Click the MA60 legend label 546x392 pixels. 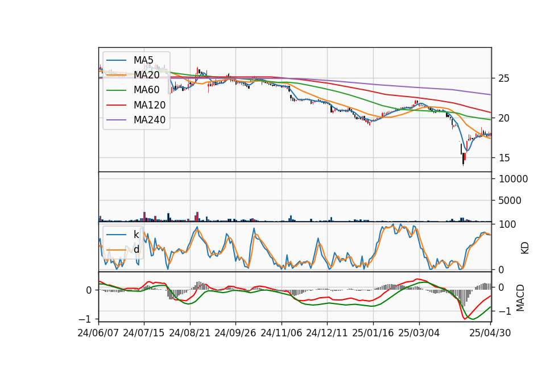point(146,90)
